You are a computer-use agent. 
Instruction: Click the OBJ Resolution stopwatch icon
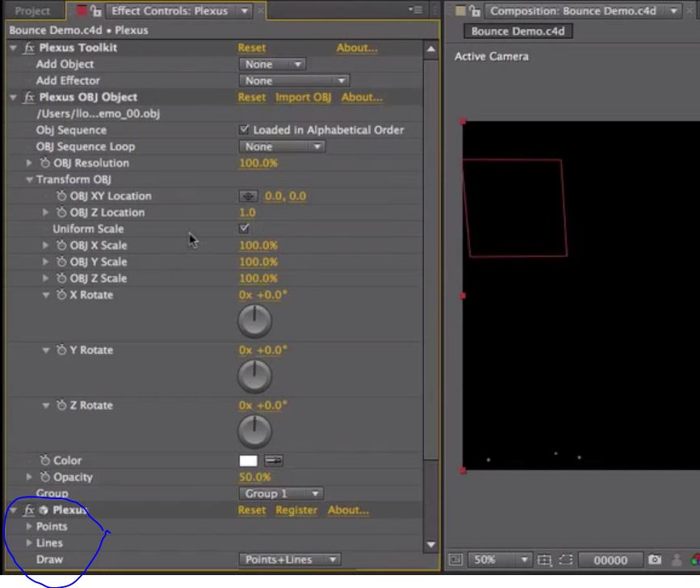point(44,163)
